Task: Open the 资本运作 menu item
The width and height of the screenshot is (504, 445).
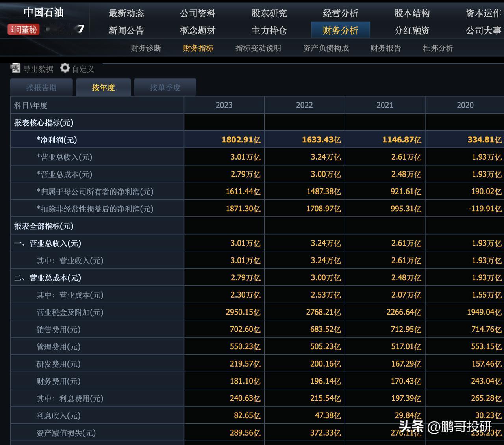Action: click(x=484, y=13)
